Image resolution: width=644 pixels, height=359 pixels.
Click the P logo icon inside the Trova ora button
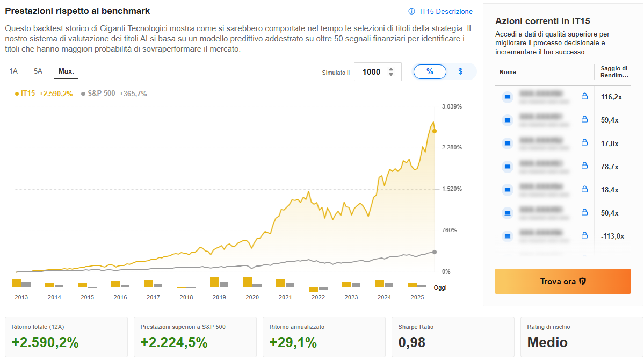click(582, 281)
